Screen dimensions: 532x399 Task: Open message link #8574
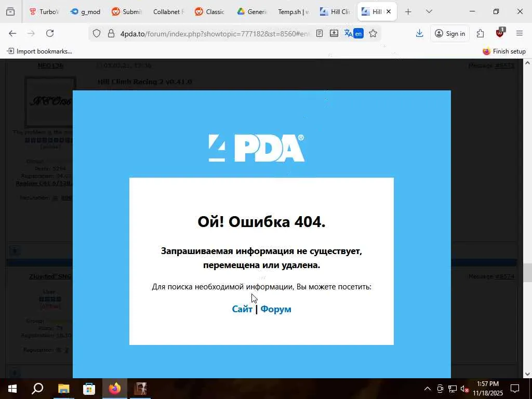[504, 276]
